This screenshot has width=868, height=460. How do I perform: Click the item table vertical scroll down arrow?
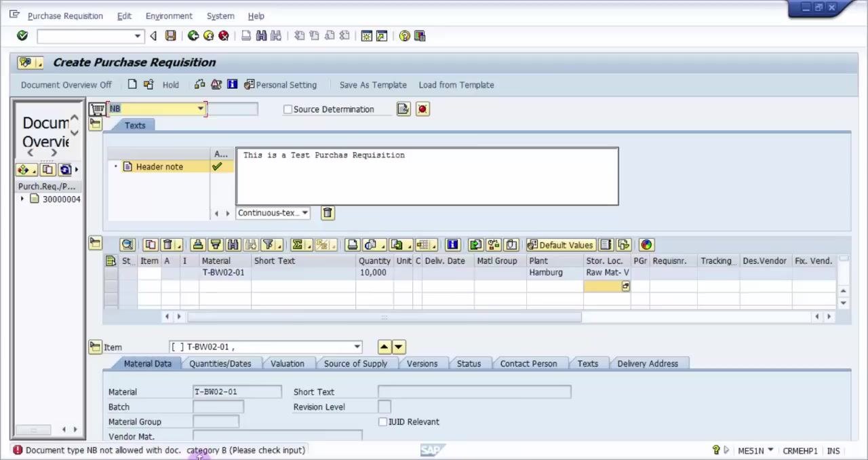(843, 303)
